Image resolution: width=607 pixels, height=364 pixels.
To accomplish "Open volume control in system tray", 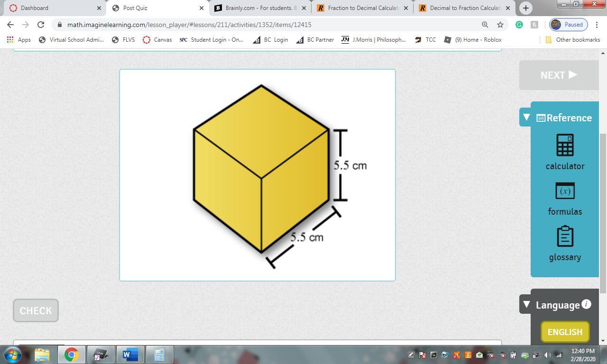I will click(548, 355).
